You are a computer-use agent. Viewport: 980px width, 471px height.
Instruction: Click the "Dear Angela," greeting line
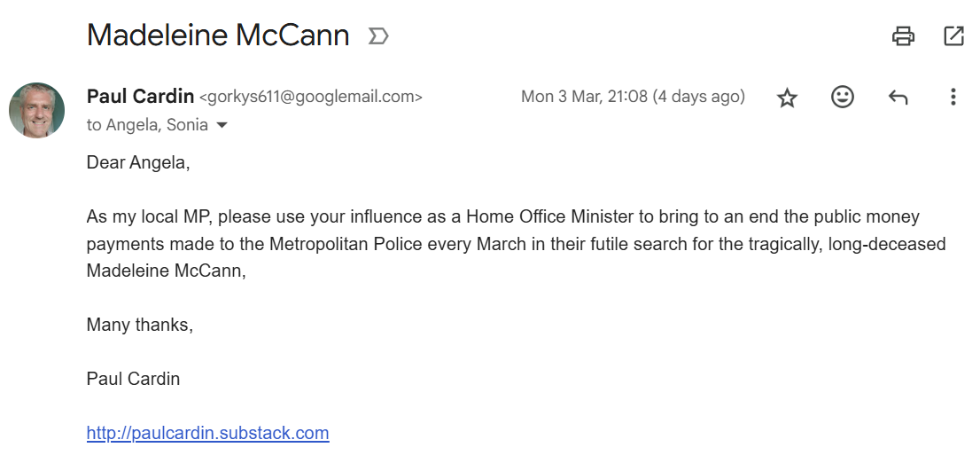tap(138, 162)
